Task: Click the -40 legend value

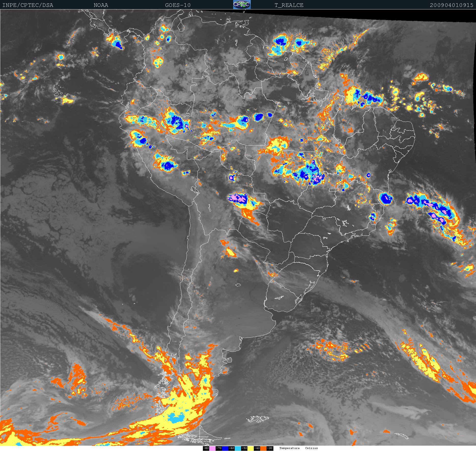Action: point(257,448)
